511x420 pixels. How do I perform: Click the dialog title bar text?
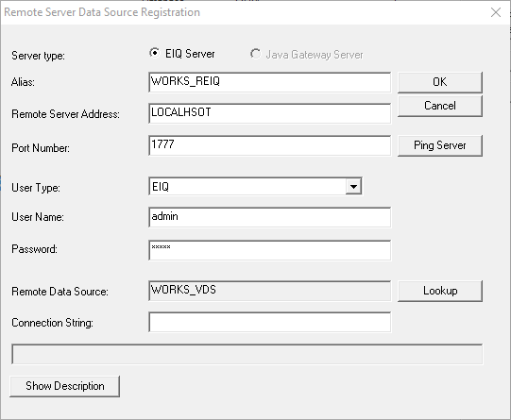(x=102, y=12)
